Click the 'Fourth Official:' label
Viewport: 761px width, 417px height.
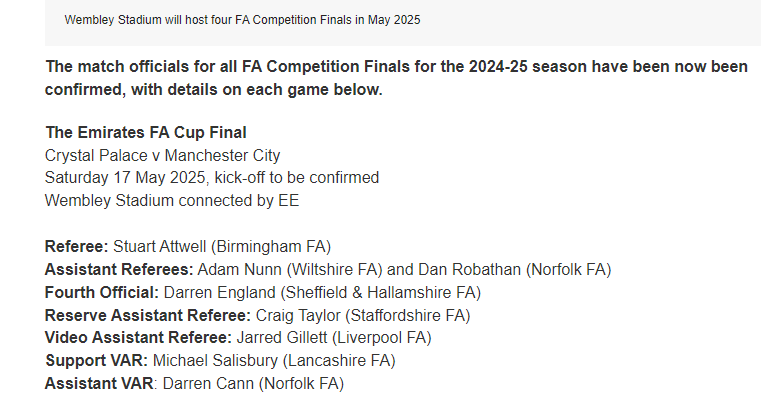point(102,292)
